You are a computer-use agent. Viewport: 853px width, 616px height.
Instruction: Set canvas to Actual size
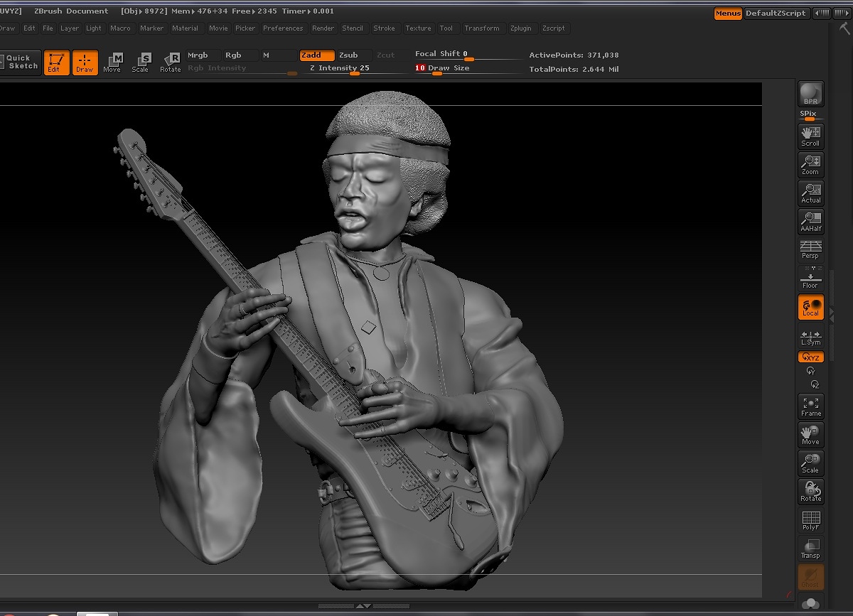pyautogui.click(x=810, y=193)
